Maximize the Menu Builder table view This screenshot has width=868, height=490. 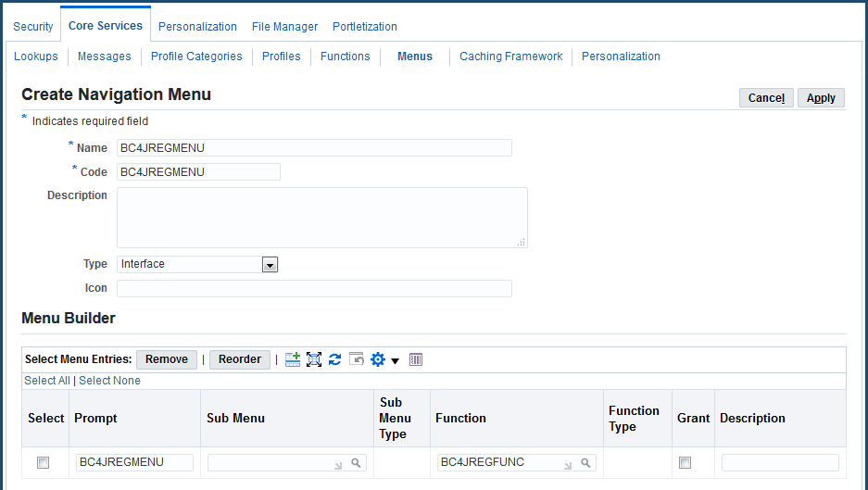314,359
